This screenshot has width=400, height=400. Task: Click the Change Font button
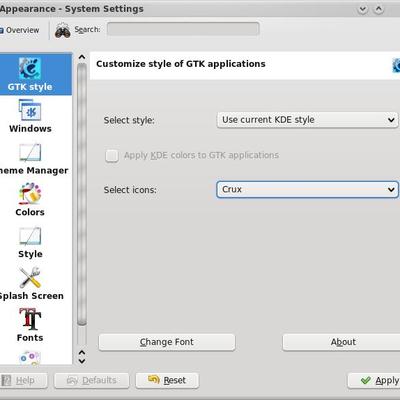click(167, 342)
